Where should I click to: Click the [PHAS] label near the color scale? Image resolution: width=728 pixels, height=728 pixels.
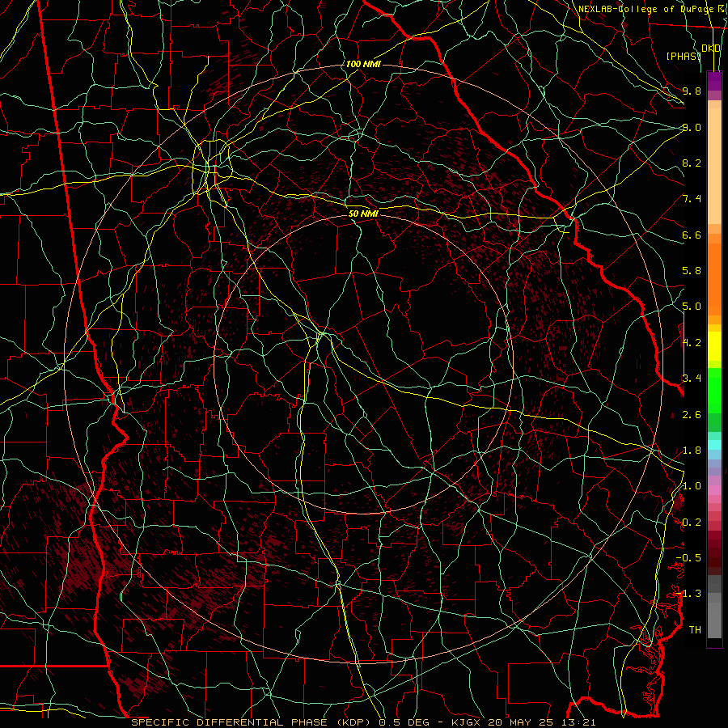(x=684, y=56)
